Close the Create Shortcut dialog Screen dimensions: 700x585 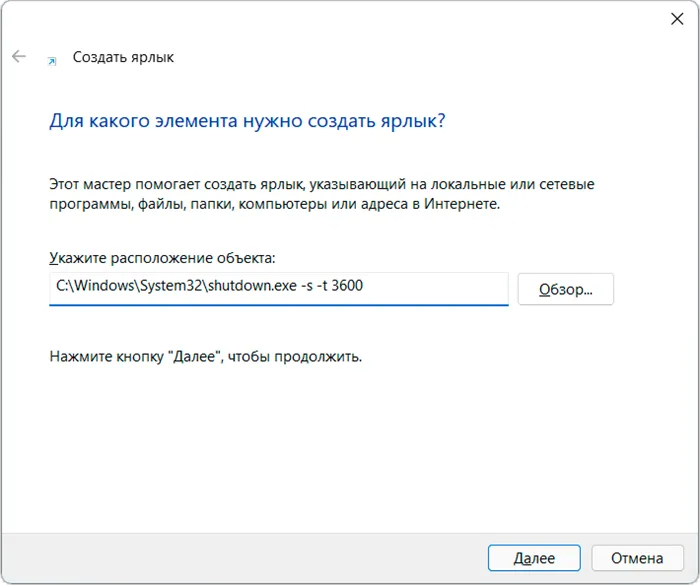[677, 19]
